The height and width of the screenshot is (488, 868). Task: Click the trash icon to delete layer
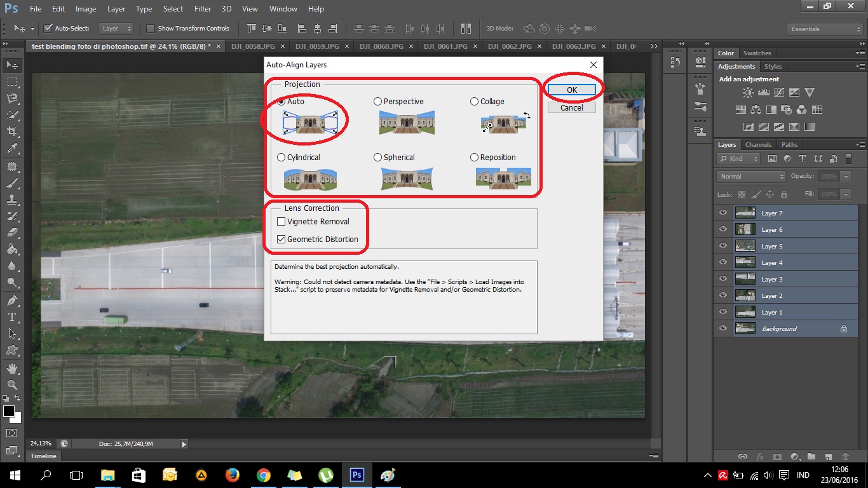[x=845, y=456]
